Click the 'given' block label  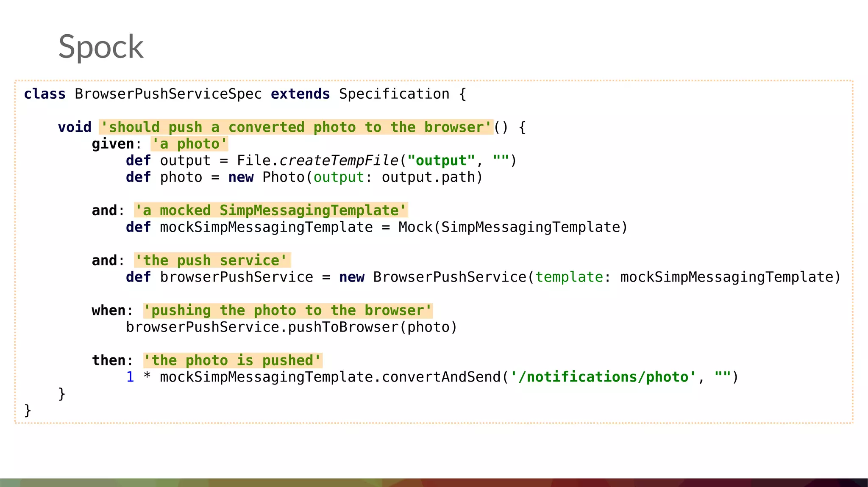tap(113, 144)
